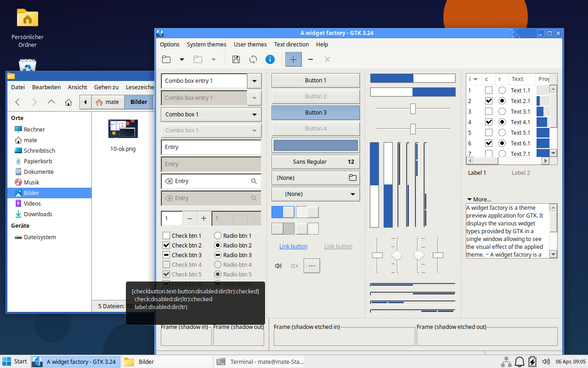Click the active Entry text field
Screen dimensions: 588x368
pos(211,147)
